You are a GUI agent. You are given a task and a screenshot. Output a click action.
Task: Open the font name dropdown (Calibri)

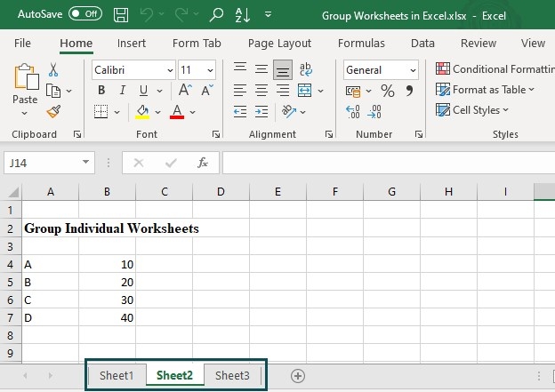[x=169, y=70]
